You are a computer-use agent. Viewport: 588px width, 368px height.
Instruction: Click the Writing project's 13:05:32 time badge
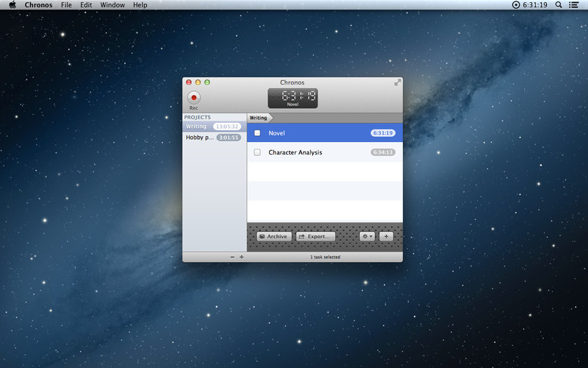[x=227, y=127]
